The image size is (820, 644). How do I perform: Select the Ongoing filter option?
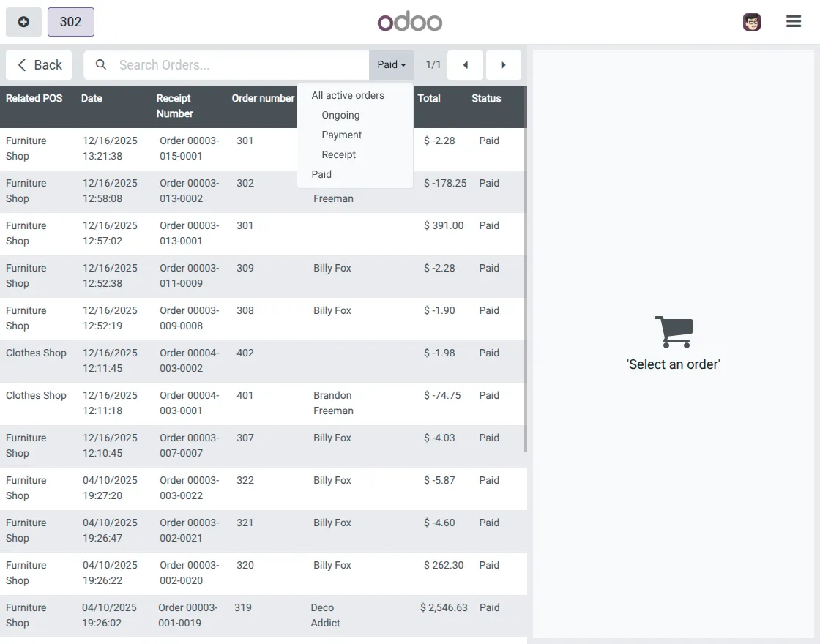tap(340, 115)
